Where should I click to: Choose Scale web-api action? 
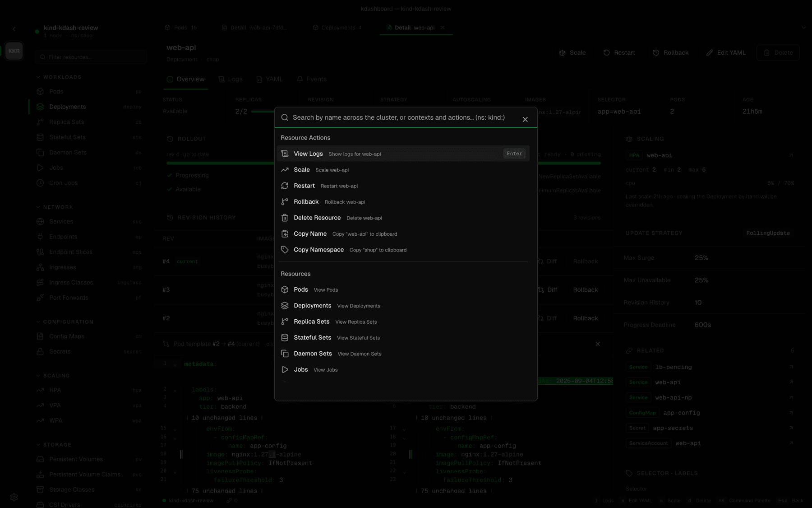pos(403,170)
